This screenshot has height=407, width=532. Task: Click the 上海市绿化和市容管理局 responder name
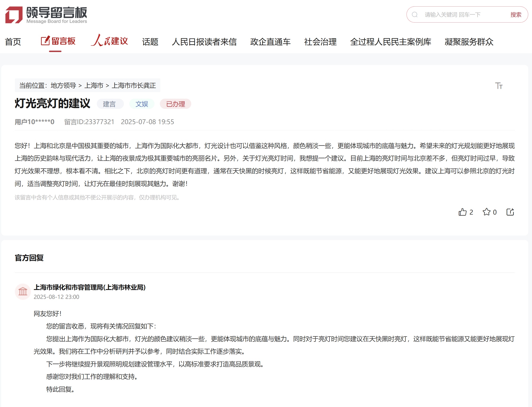point(89,287)
